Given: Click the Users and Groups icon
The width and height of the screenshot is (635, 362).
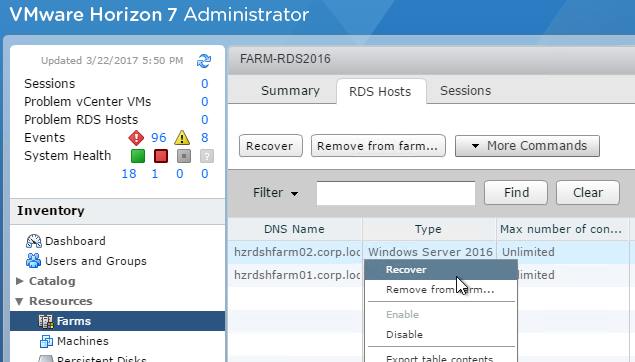Looking at the screenshot, I should pyautogui.click(x=33, y=261).
